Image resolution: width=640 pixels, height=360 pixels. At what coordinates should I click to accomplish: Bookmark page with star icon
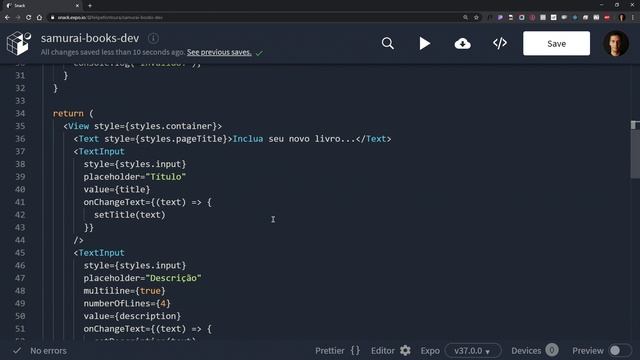(476, 18)
